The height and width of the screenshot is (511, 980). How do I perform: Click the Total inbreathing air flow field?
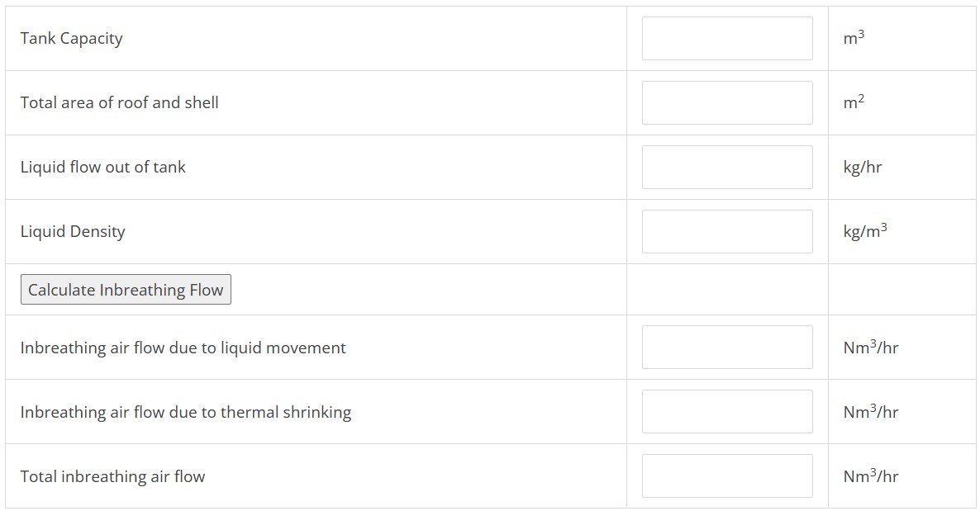(727, 476)
